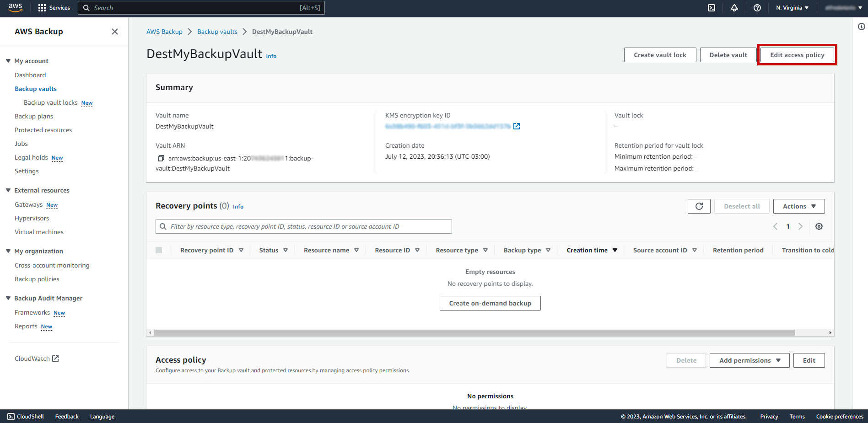Sort by Creation time column

click(x=592, y=250)
